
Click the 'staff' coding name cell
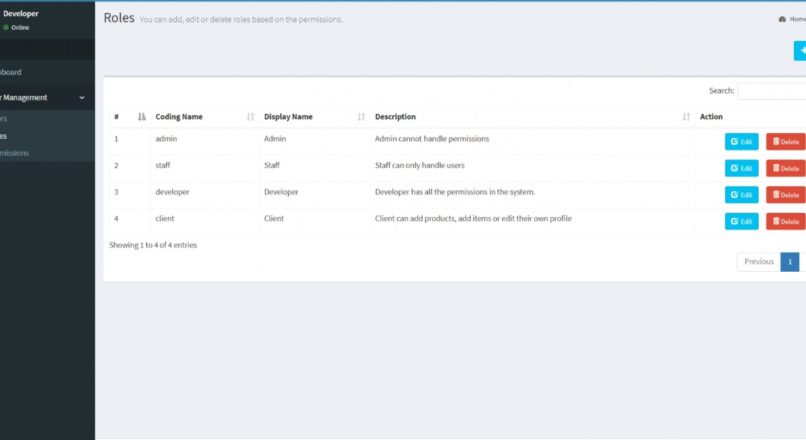click(162, 165)
